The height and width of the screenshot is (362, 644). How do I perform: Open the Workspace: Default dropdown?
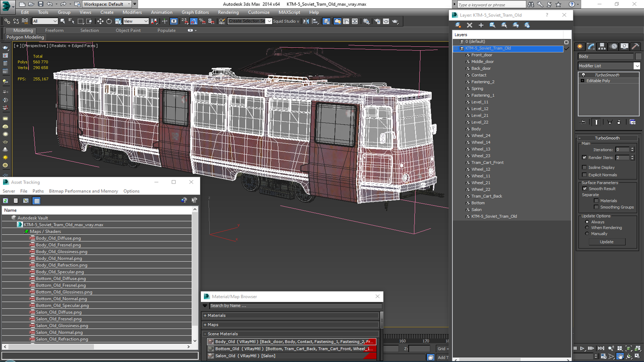point(107,4)
